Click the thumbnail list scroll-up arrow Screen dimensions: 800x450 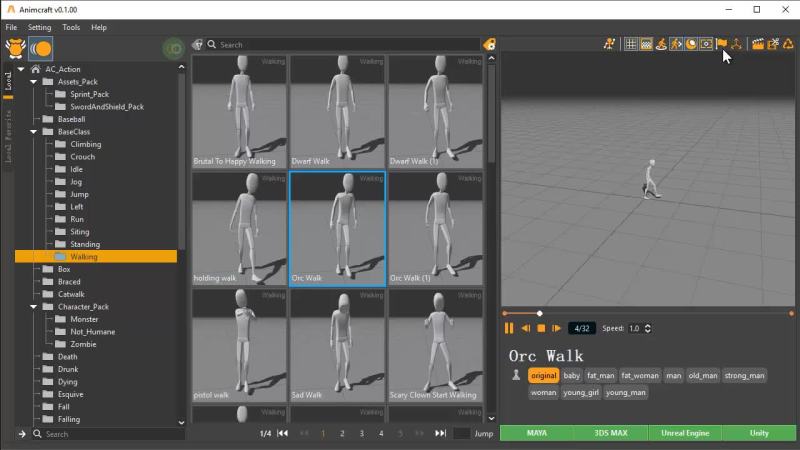click(491, 59)
